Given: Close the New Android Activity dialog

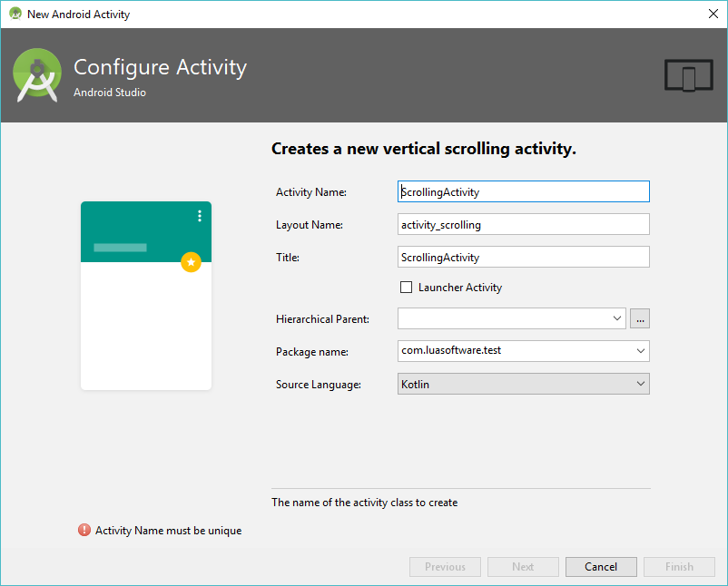Looking at the screenshot, I should 712,14.
